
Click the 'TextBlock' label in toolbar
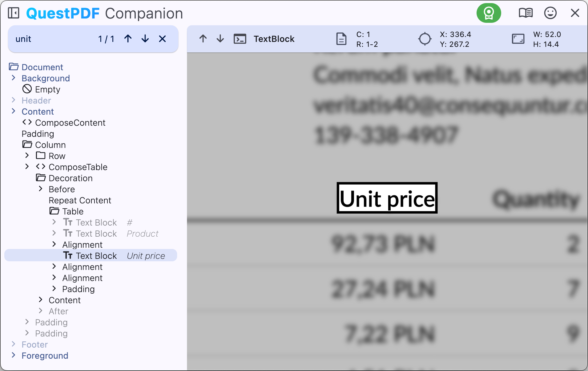274,39
